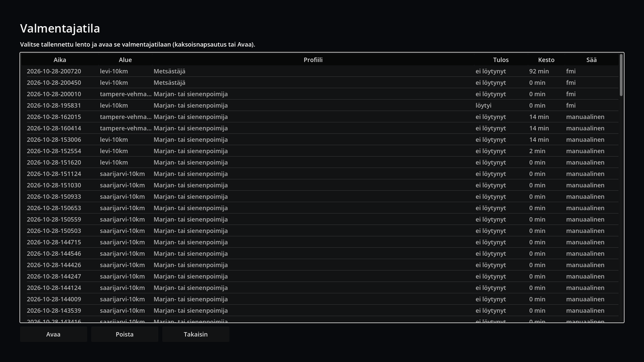Click the '92 min' duration cell

(539, 71)
